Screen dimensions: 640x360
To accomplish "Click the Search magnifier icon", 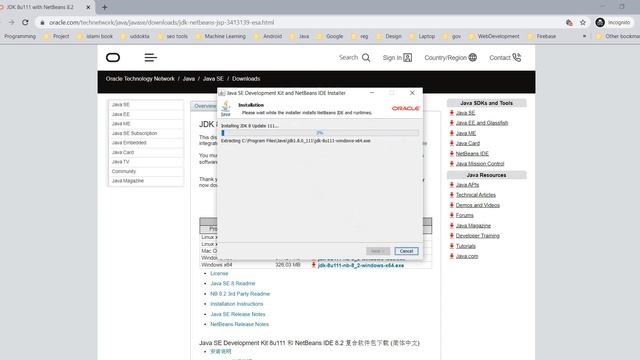I will tap(366, 58).
